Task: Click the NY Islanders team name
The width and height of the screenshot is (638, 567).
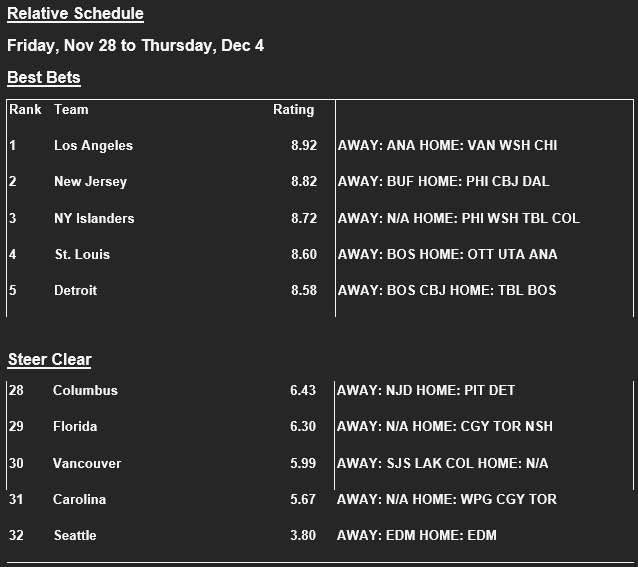Action: pos(94,218)
